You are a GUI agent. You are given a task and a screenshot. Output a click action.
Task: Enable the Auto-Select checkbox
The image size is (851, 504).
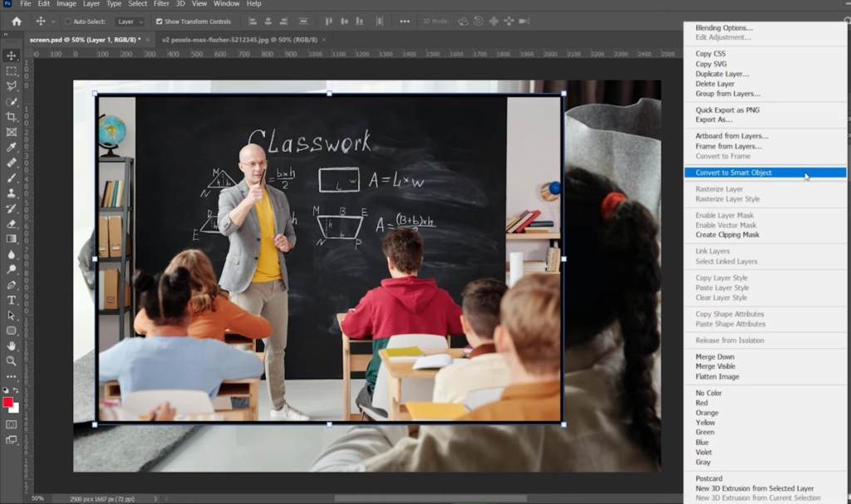pos(67,21)
